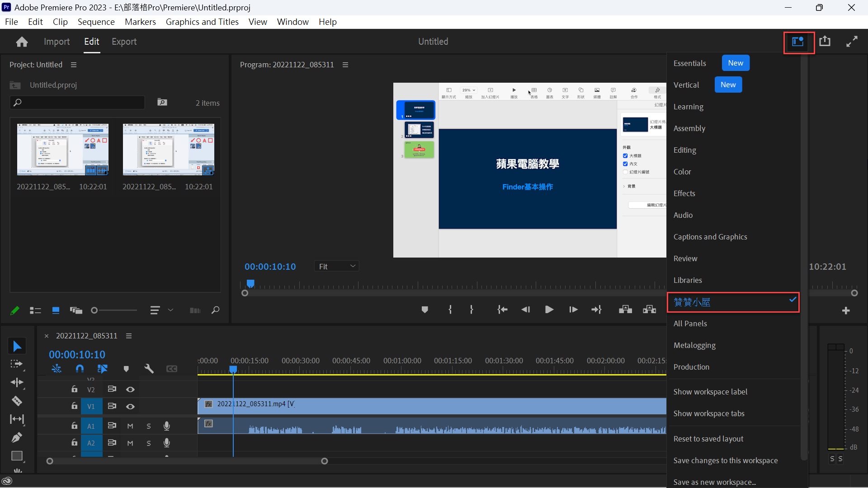
Task: Mark In point in Program monitor
Action: (450, 310)
